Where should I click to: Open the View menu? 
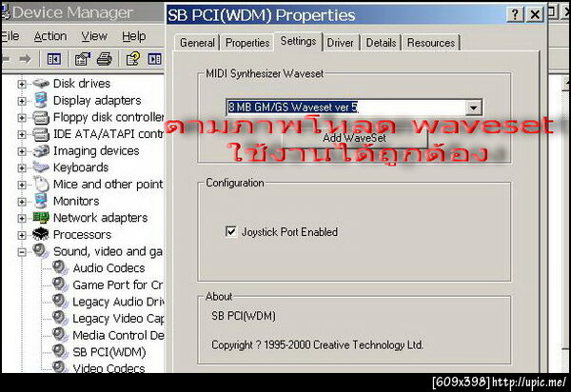(x=94, y=36)
